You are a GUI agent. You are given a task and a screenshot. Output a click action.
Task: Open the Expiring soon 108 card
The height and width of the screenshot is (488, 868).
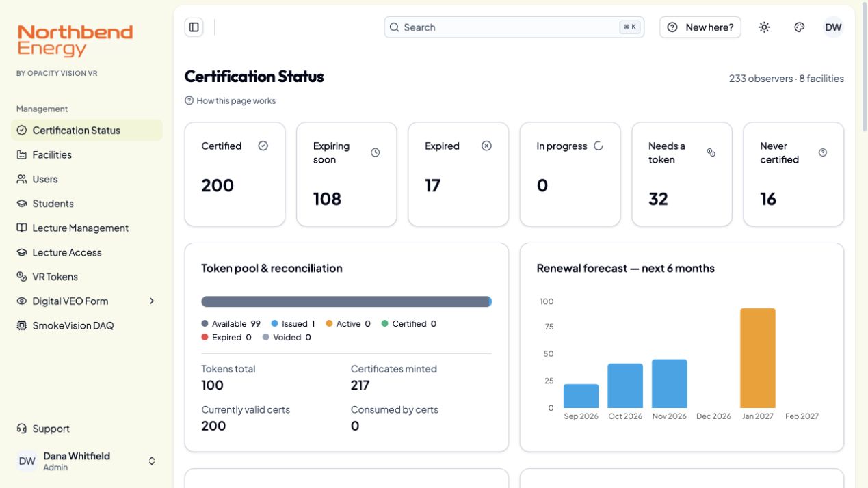coord(347,174)
